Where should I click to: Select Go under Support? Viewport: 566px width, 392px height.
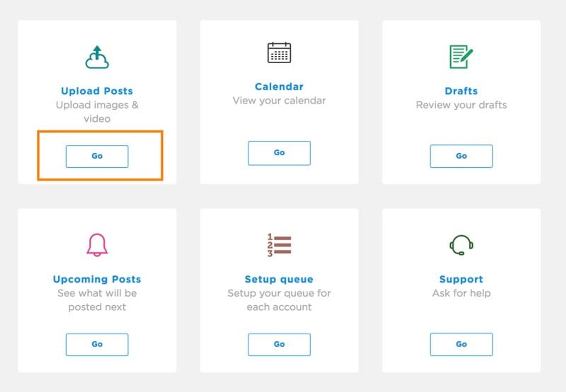pos(461,344)
